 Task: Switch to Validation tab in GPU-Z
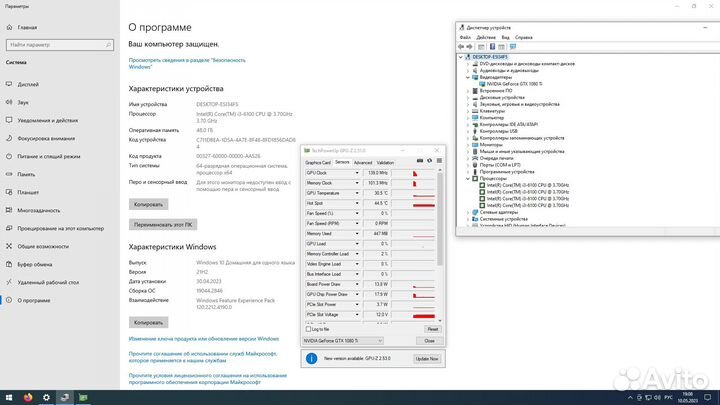385,163
